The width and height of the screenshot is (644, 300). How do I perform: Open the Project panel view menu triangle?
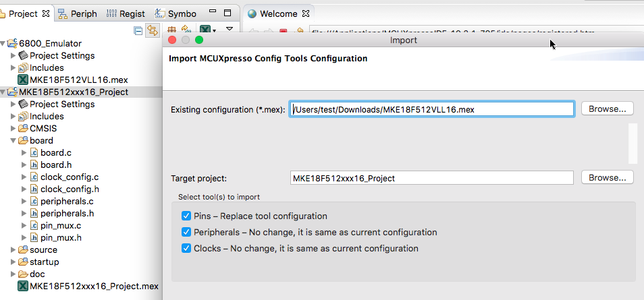click(x=230, y=29)
